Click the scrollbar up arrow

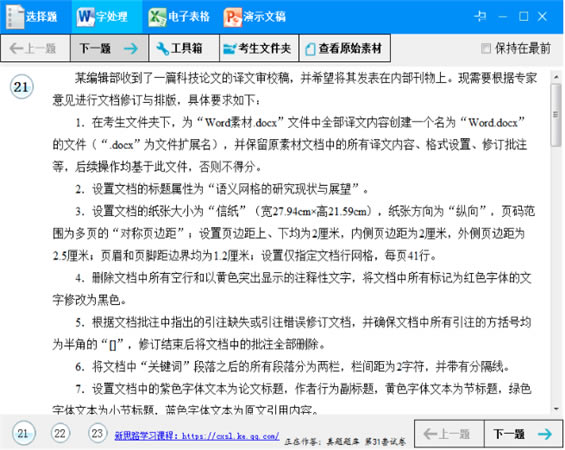click(556, 77)
